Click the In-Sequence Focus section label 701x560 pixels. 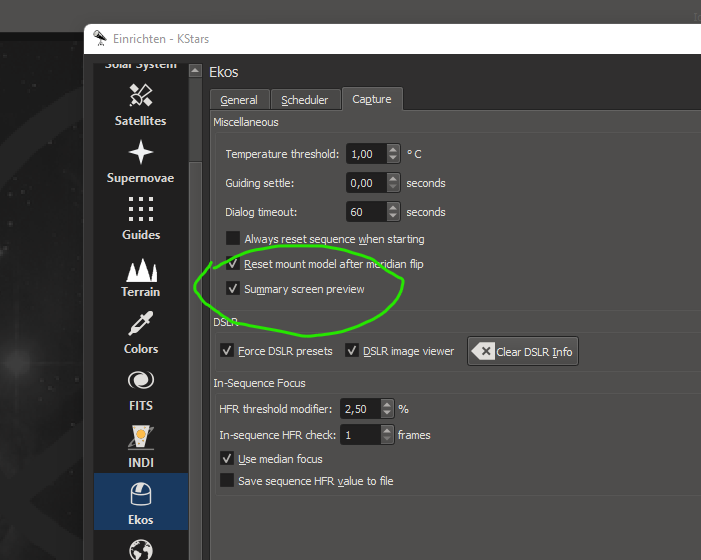(x=259, y=383)
